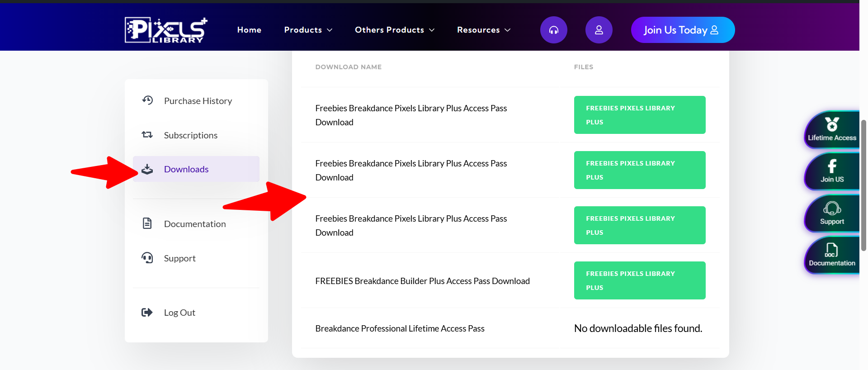Screen dimensions: 868x370
Task: Expand the Others Products dropdown
Action: pyautogui.click(x=394, y=30)
